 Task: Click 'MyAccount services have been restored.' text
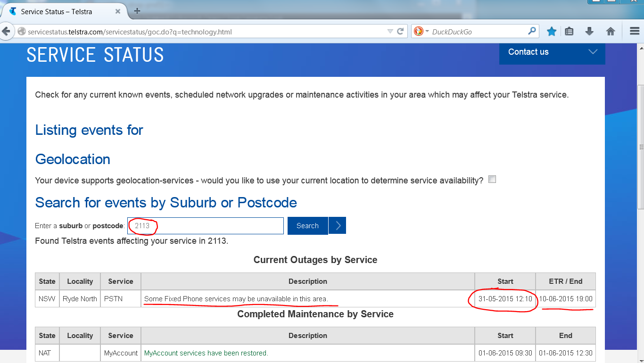click(x=206, y=353)
